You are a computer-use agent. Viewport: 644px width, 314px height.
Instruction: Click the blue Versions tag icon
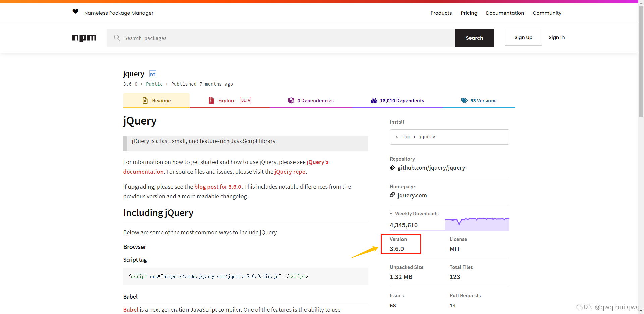(x=464, y=100)
